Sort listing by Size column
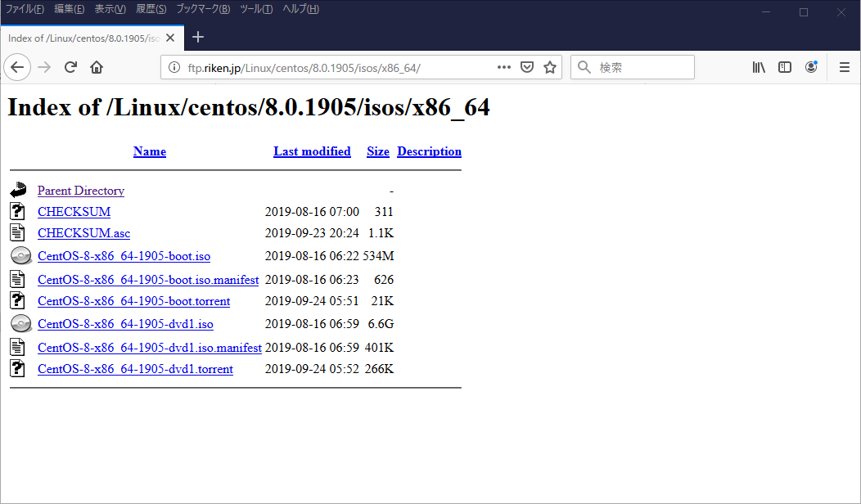The image size is (861, 504). tap(378, 151)
